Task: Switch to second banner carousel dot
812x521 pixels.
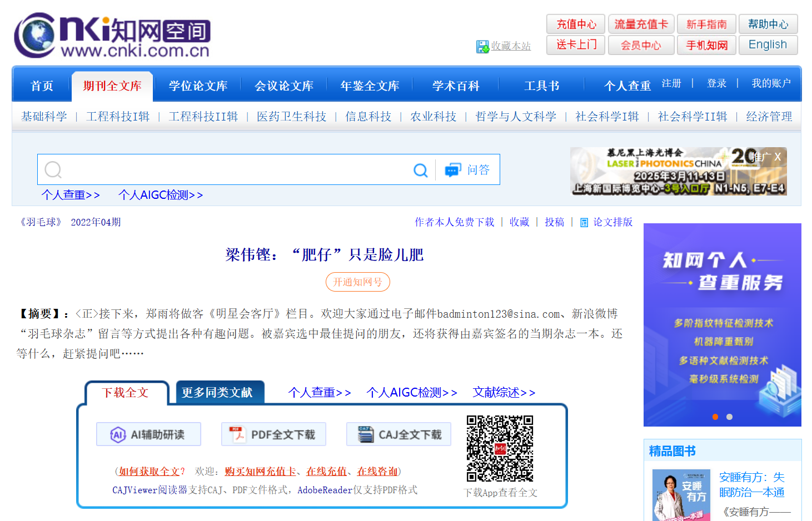Action: pos(729,417)
